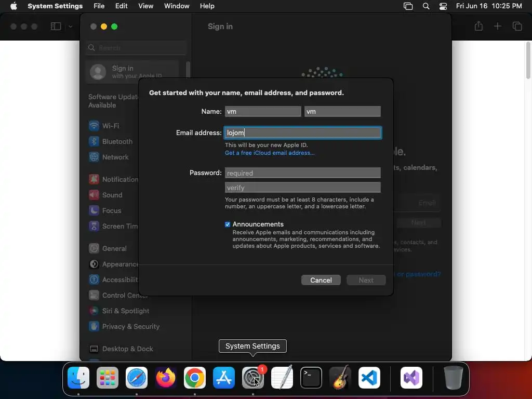Open the Window menu
Image resolution: width=532 pixels, height=399 pixels.
[x=177, y=6]
